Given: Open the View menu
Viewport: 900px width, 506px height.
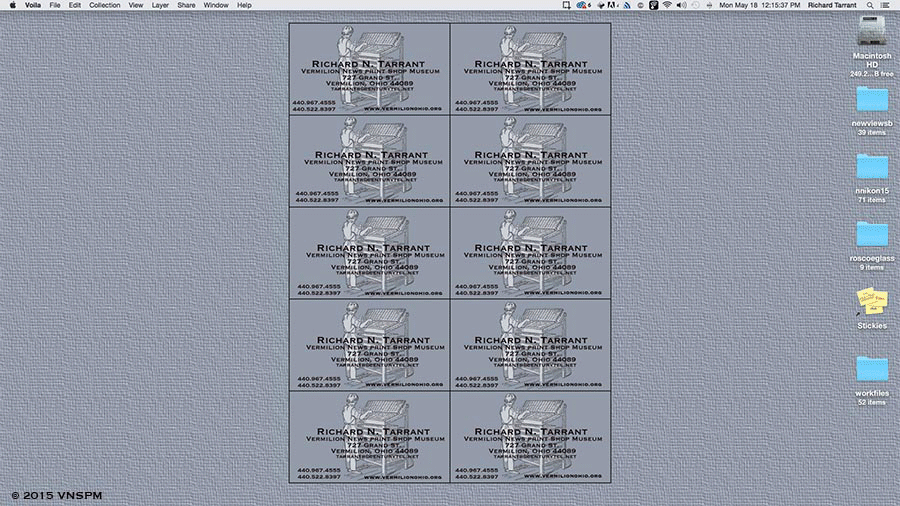Looking at the screenshot, I should click(x=135, y=5).
